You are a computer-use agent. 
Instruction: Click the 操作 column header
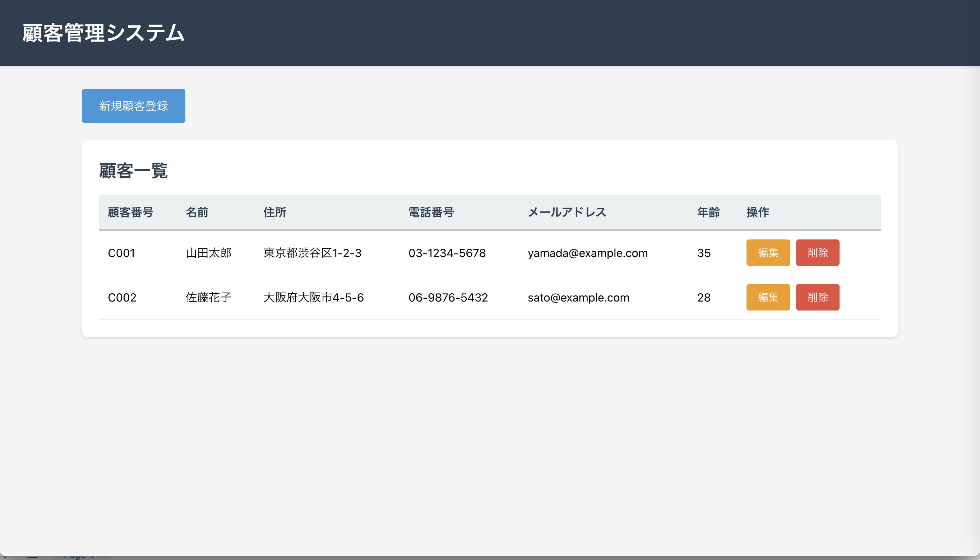coord(757,212)
